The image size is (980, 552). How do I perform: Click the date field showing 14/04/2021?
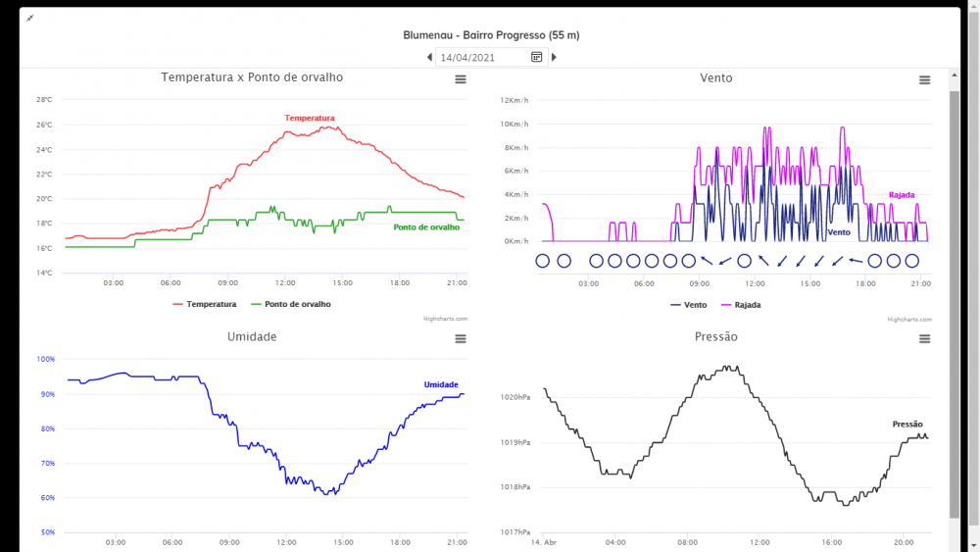point(483,58)
